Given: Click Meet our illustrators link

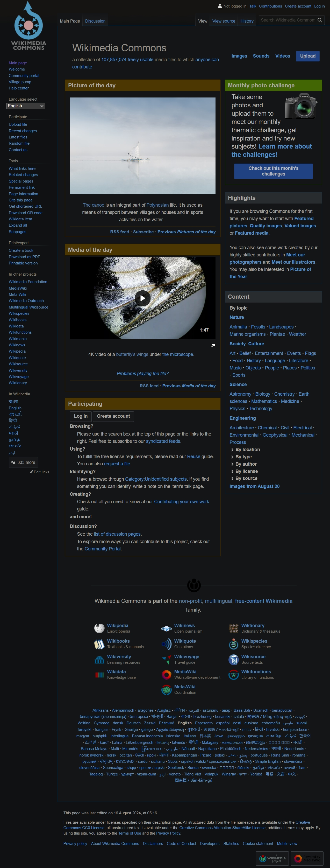Looking at the screenshot, I should (x=293, y=262).
